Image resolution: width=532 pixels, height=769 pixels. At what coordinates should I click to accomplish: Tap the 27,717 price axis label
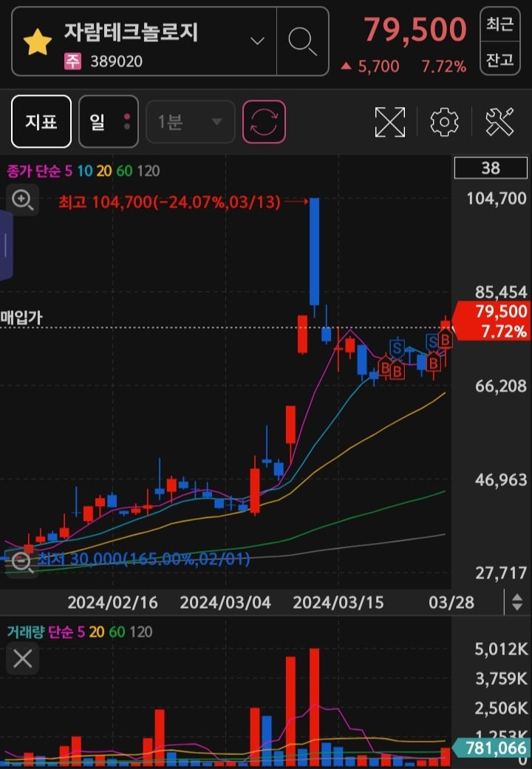coord(501,573)
